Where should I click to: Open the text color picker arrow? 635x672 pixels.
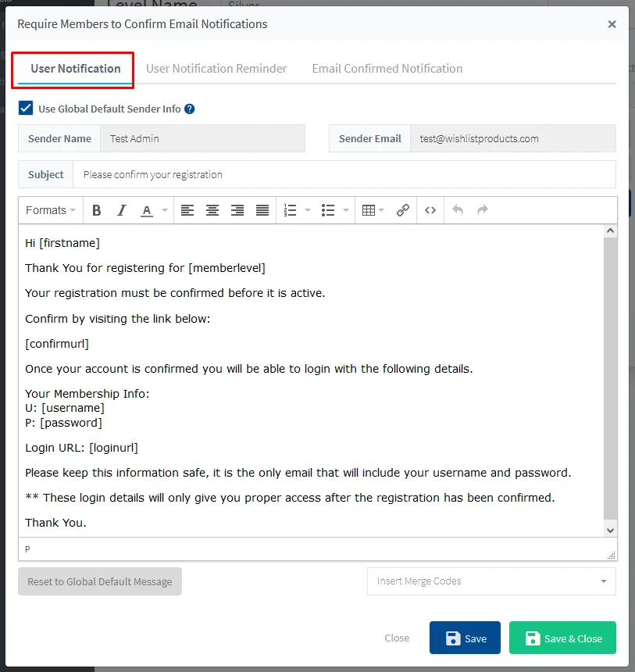165,210
